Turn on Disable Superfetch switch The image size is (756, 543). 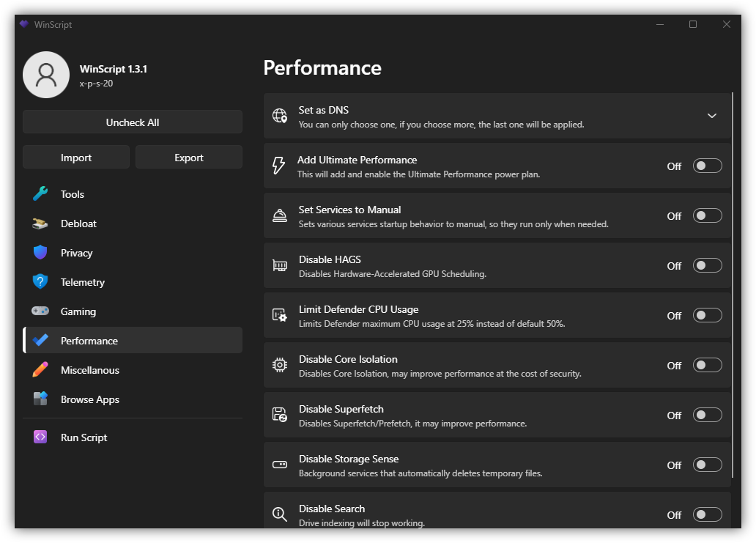pos(708,415)
